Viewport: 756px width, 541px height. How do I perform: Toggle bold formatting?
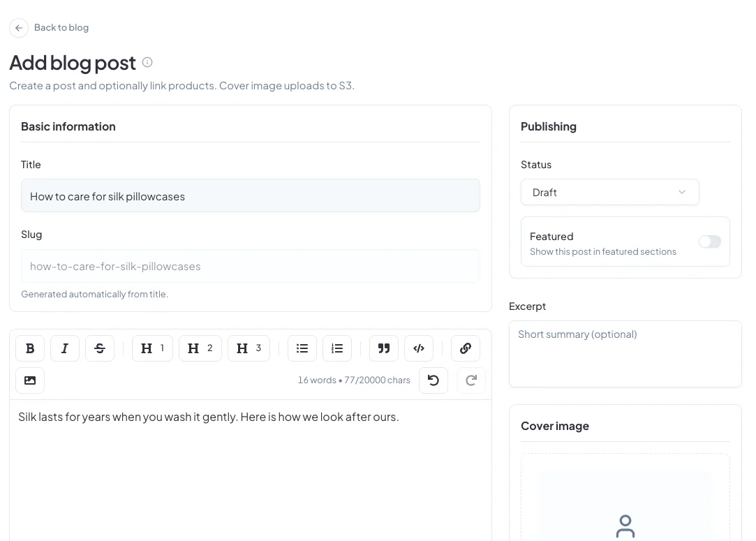click(x=30, y=348)
